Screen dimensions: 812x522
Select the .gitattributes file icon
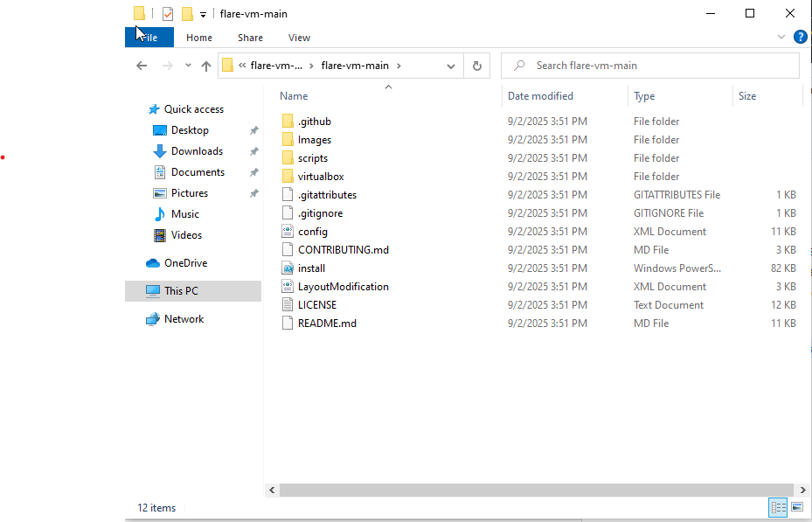[x=288, y=195]
